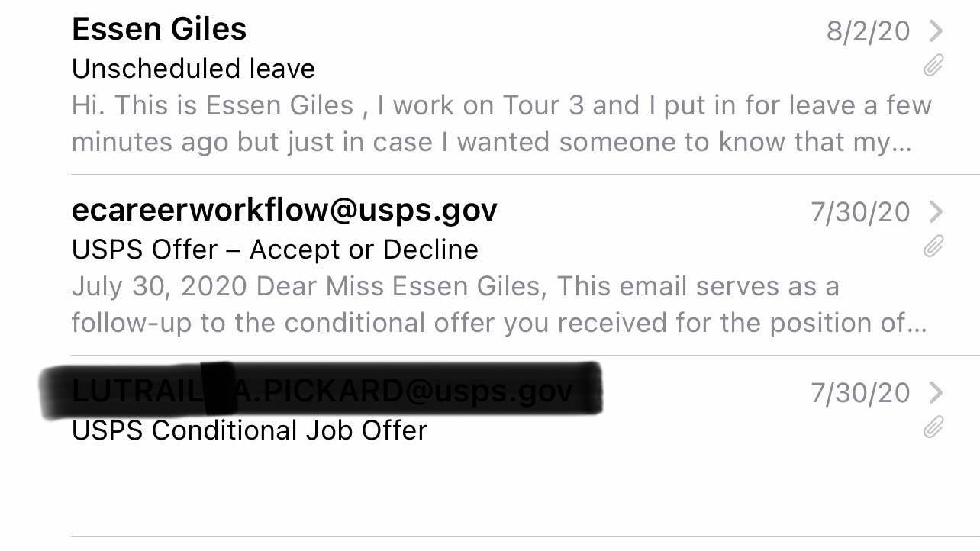Open the USPS Conditional Job Offer subject
The height and width of the screenshot is (551, 980).
pyautogui.click(x=249, y=430)
